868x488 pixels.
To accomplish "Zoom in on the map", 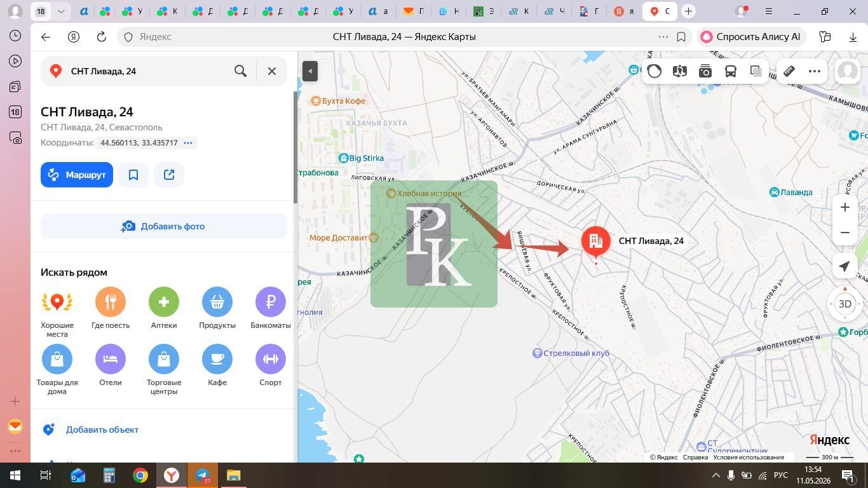I will point(845,207).
